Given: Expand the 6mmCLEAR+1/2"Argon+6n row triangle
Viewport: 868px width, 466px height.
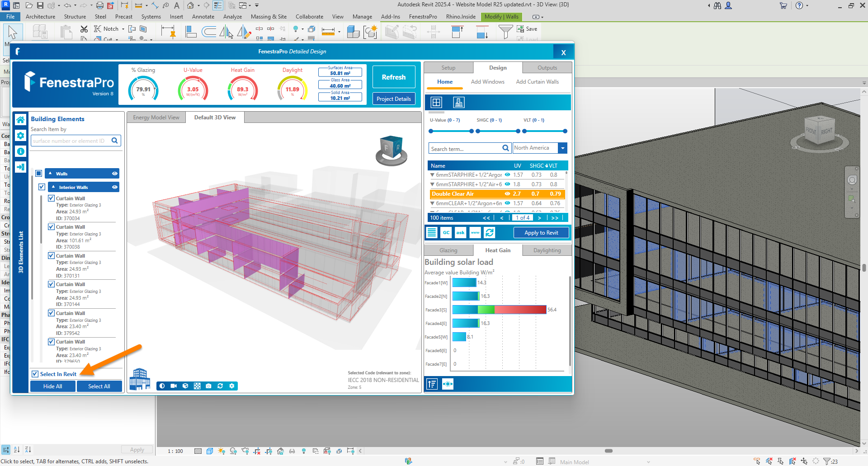Looking at the screenshot, I should coord(432,203).
